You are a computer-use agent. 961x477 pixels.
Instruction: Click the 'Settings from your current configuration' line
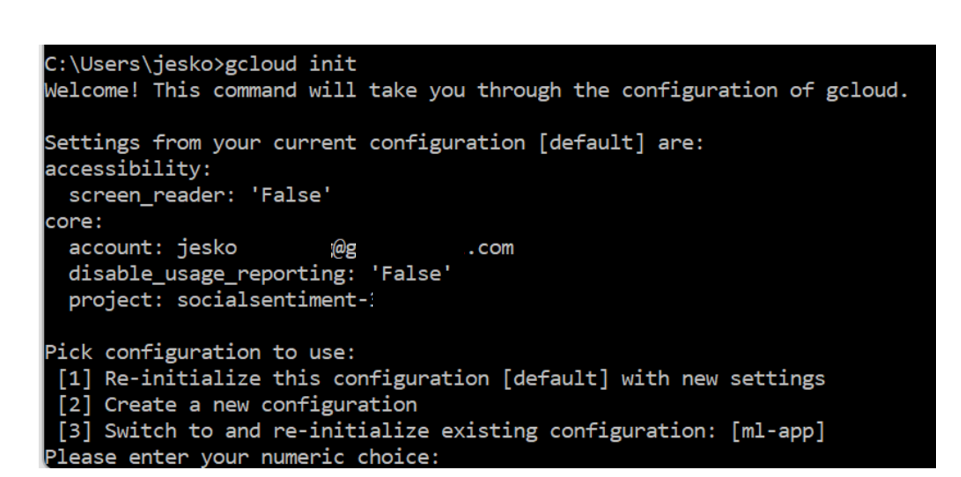pyautogui.click(x=280, y=143)
